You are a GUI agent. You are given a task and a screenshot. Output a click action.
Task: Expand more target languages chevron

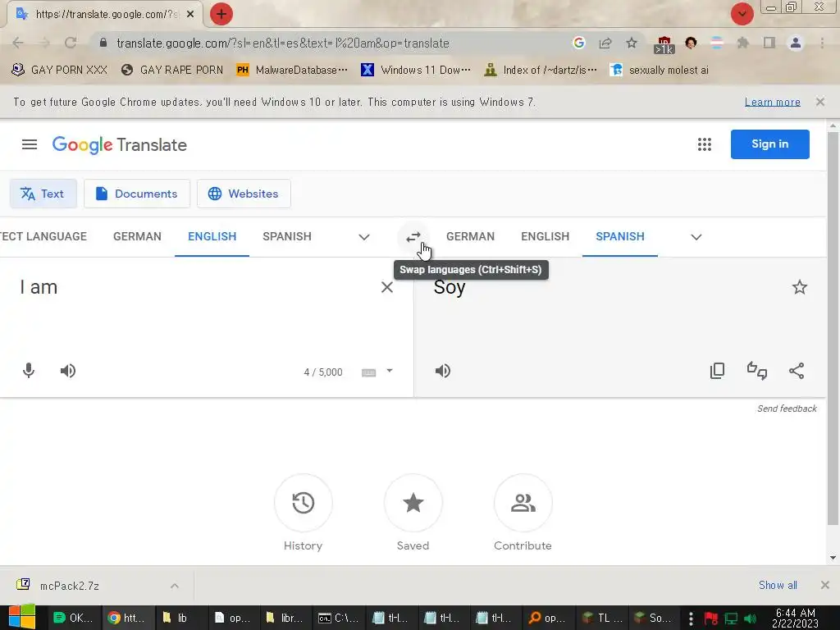coord(696,237)
